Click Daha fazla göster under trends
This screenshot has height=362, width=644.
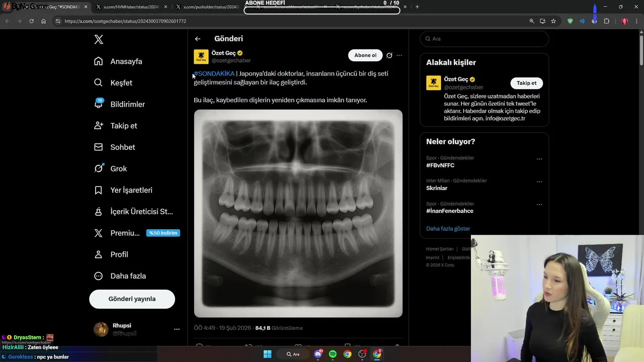point(448,229)
